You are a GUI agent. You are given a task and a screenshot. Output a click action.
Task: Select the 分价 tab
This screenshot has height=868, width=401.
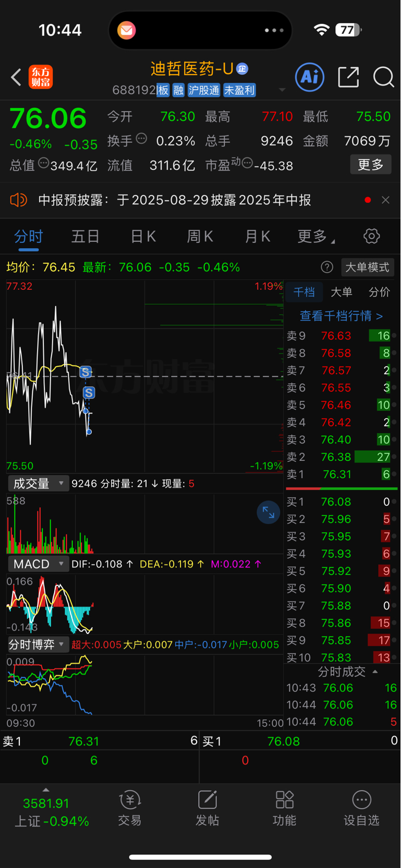click(379, 292)
